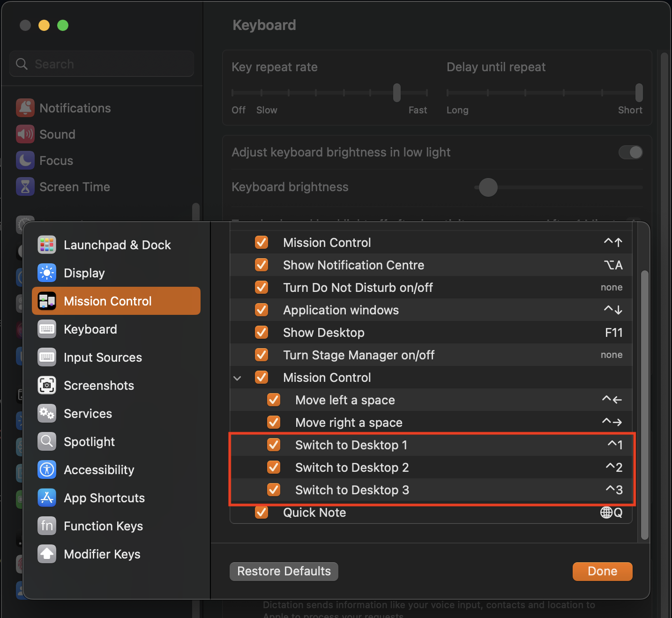The image size is (672, 618).
Task: Click the Restore Defaults button
Action: (284, 571)
